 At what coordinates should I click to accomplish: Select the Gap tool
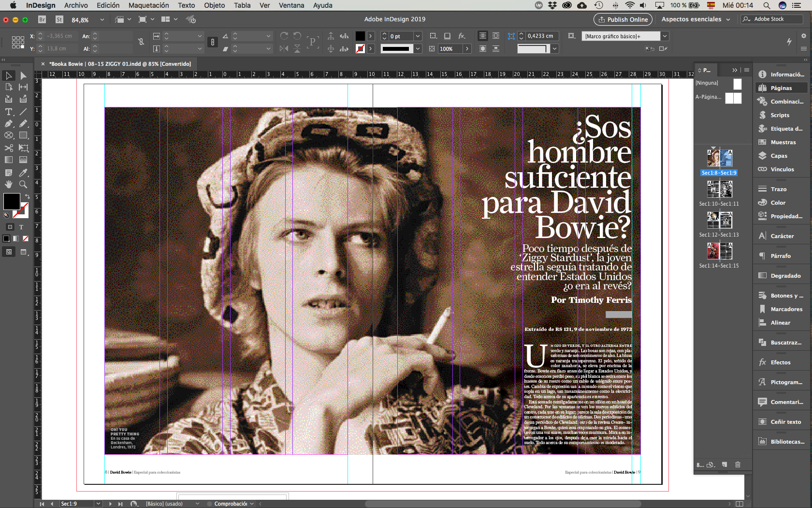pos(23,87)
